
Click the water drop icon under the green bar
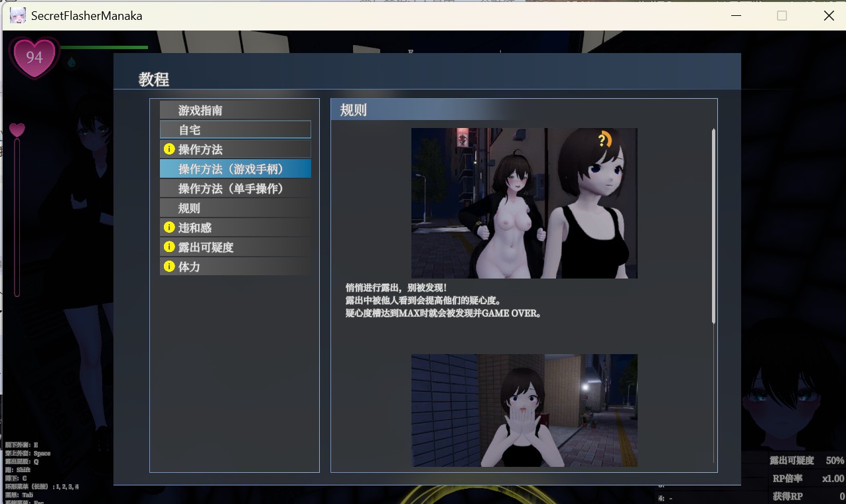pos(72,62)
